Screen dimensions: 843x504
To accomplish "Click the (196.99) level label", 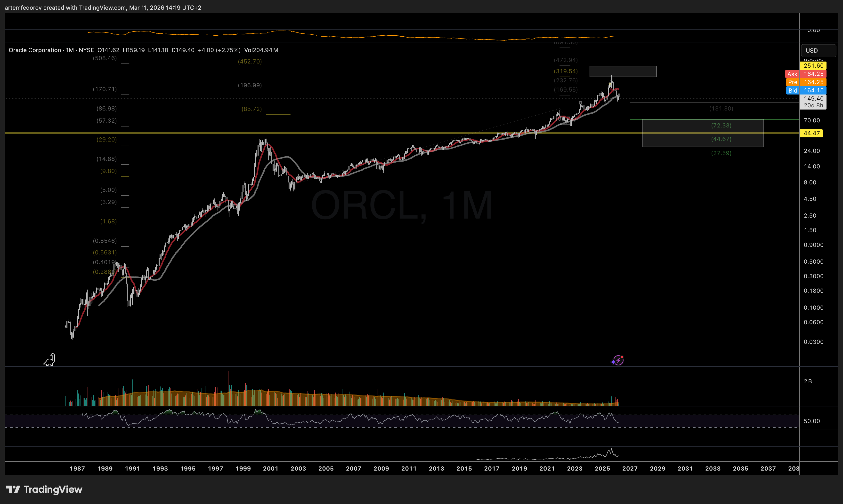I will (250, 85).
